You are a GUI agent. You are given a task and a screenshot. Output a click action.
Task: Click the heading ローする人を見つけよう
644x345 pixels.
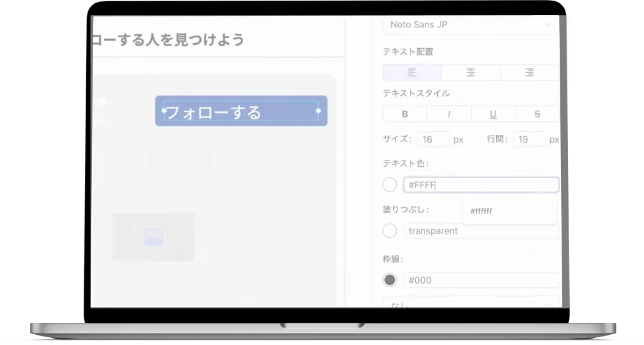point(167,40)
